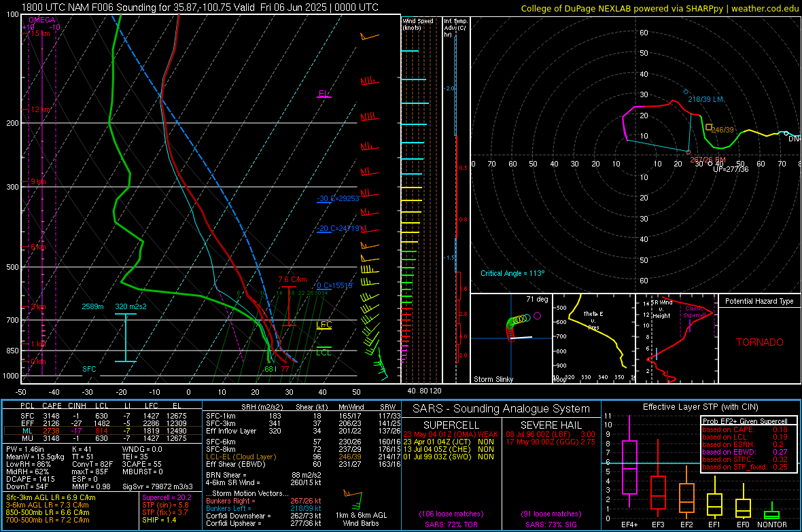The image size is (802, 532).
Task: Click Sfc-3km AGL LR = 6.9 C/km
Action: [x=51, y=497]
